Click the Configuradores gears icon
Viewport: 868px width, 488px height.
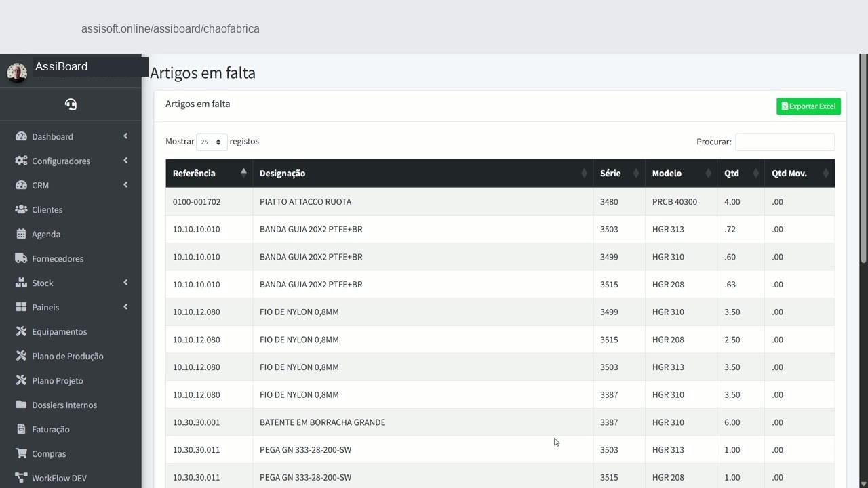point(21,161)
